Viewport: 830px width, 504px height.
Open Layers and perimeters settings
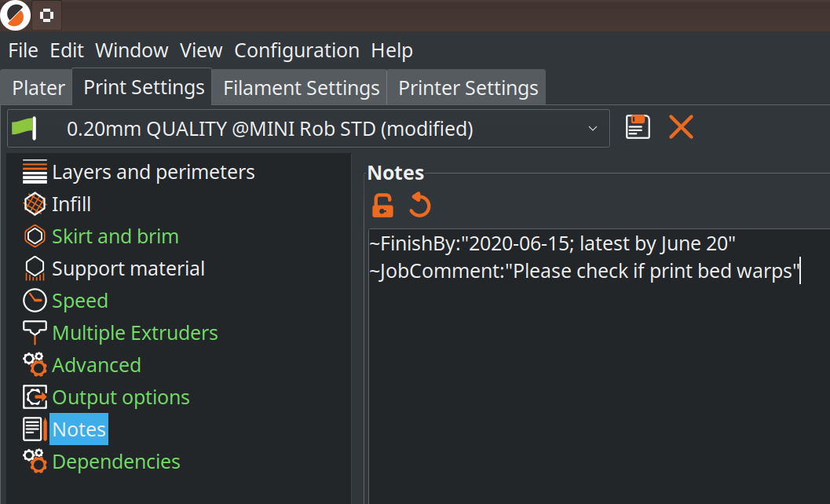(x=153, y=172)
